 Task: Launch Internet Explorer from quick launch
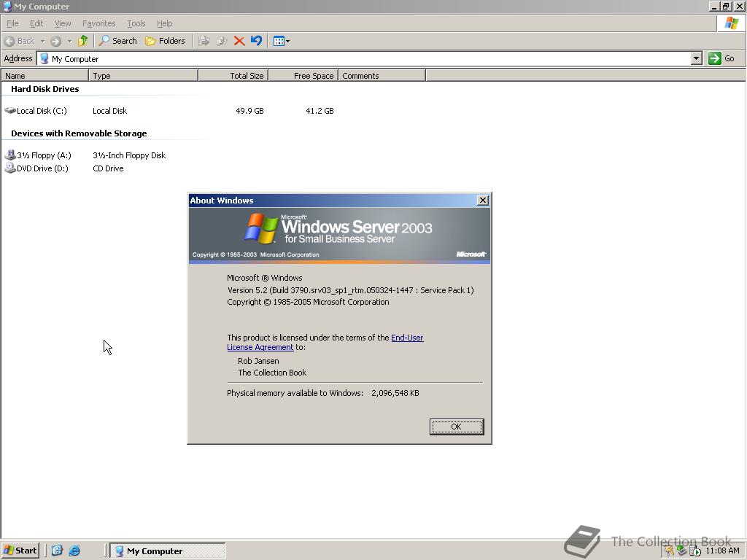(x=74, y=551)
